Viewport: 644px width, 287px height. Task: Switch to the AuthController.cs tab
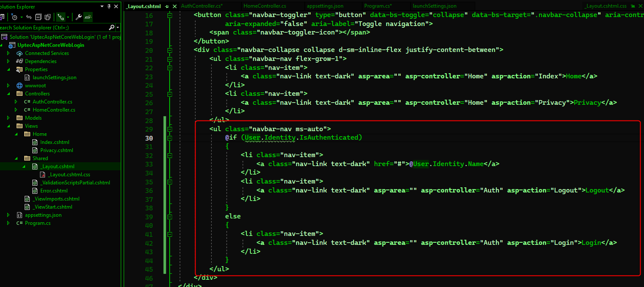click(x=201, y=6)
